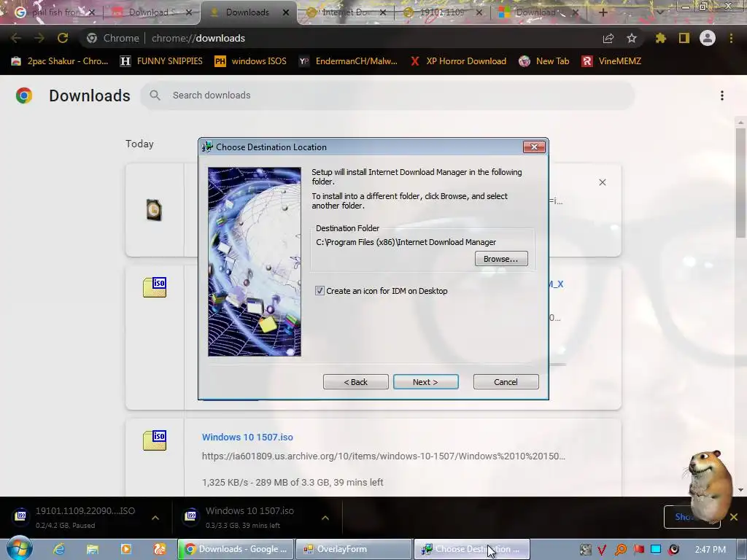Viewport: 747px width, 560px height.
Task: Open a new Chrome tab
Action: point(603,12)
